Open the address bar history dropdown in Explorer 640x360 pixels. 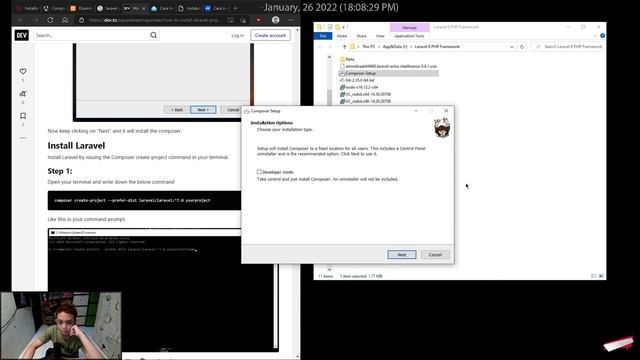pyautogui.click(x=512, y=47)
